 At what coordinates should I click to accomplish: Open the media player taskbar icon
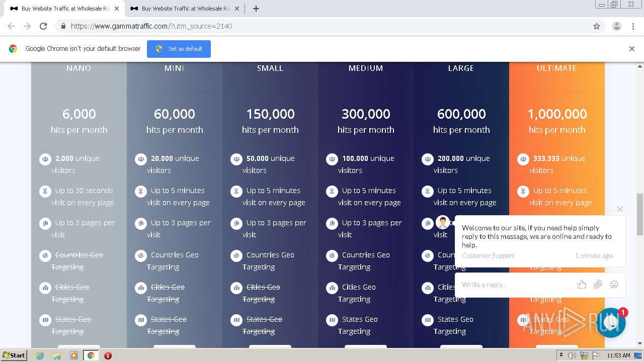click(x=73, y=355)
